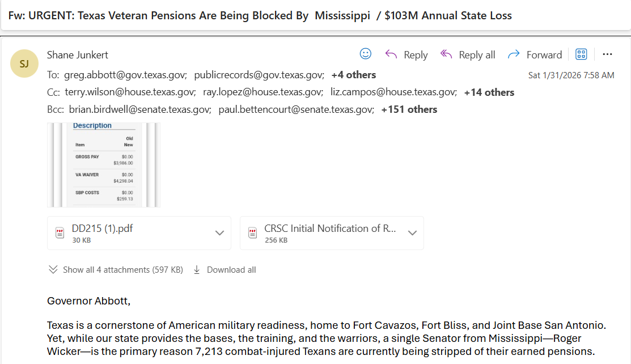The width and height of the screenshot is (631, 364).
Task: Click the DD215 (1).pdf file icon
Action: [x=60, y=232]
